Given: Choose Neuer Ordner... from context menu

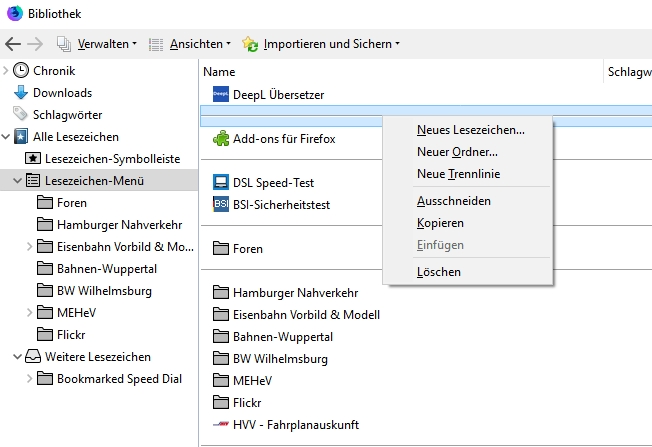Looking at the screenshot, I should click(457, 152).
